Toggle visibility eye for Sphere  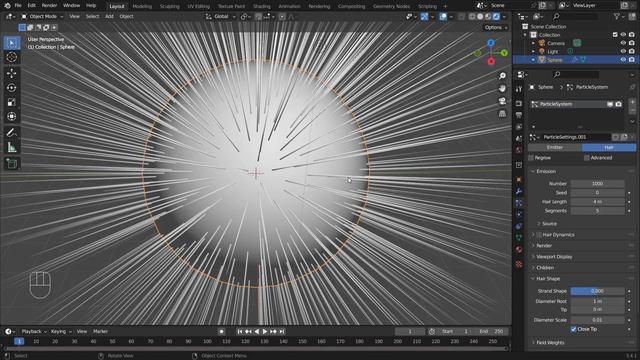[623, 60]
